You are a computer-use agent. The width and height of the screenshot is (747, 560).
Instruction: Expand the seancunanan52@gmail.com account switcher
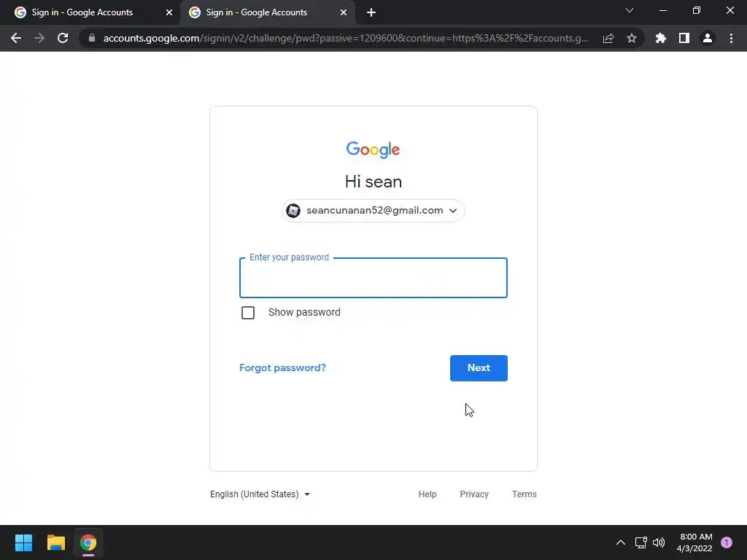click(x=373, y=211)
